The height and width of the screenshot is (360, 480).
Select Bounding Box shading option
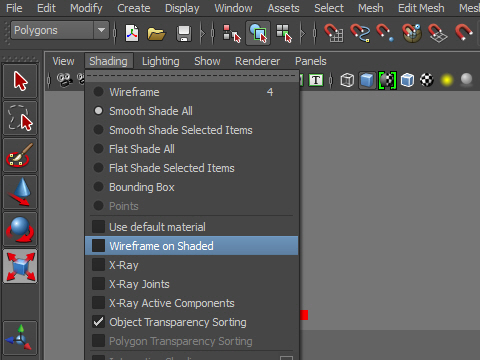[x=192, y=187]
